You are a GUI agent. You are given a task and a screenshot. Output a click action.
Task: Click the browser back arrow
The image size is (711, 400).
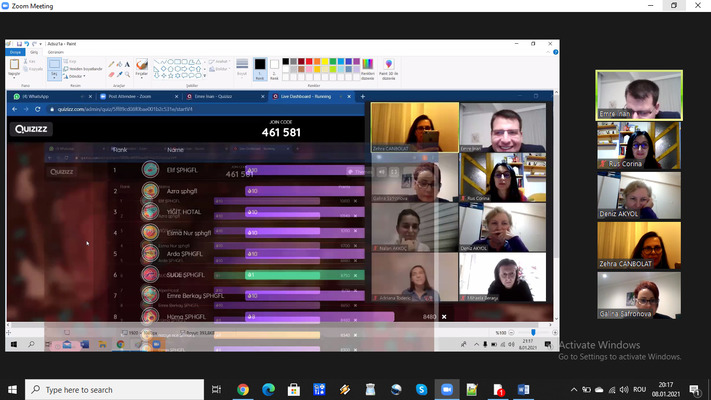pos(15,109)
